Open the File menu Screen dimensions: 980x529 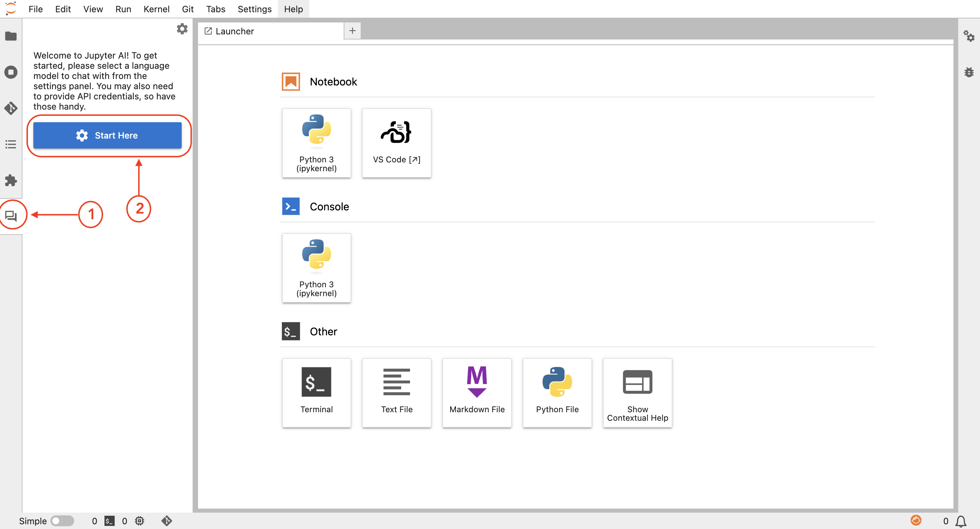pos(35,9)
